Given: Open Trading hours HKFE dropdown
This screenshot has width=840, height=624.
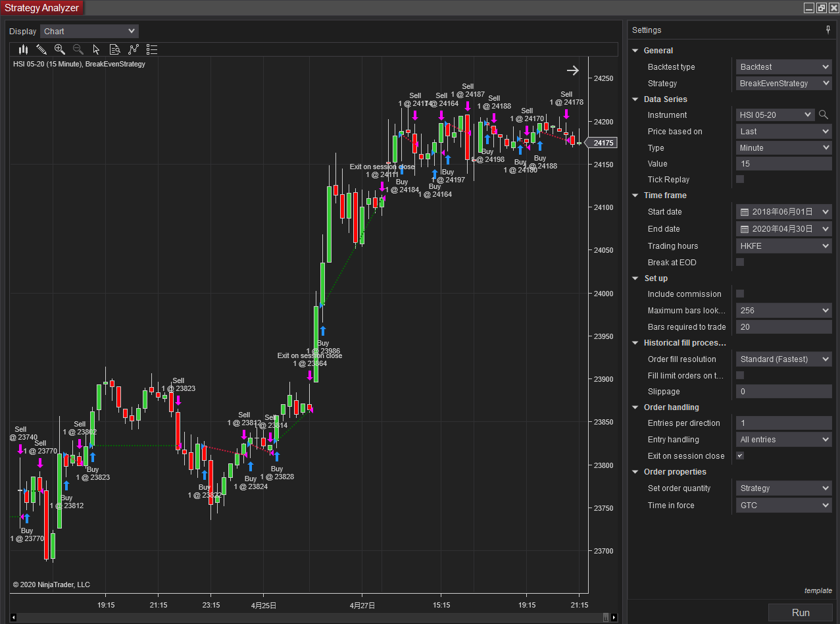Looking at the screenshot, I should [x=784, y=246].
